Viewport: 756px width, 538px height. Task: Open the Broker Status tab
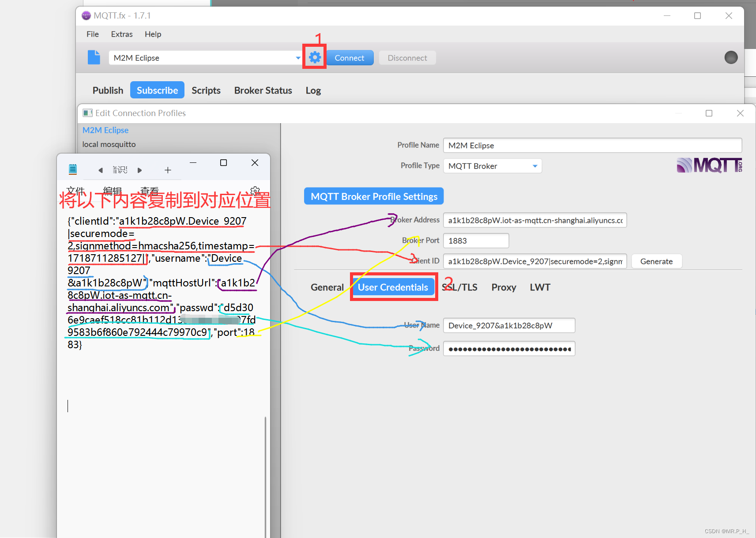(263, 90)
